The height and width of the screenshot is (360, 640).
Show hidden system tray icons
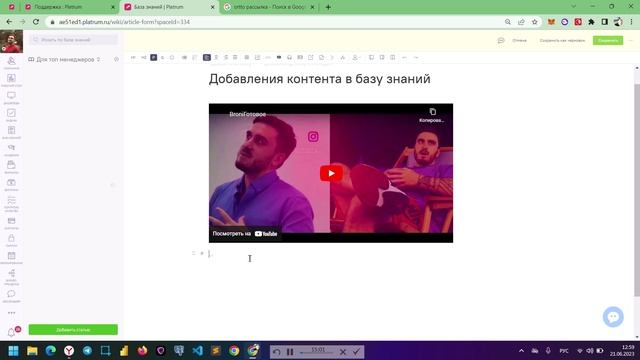coord(521,351)
